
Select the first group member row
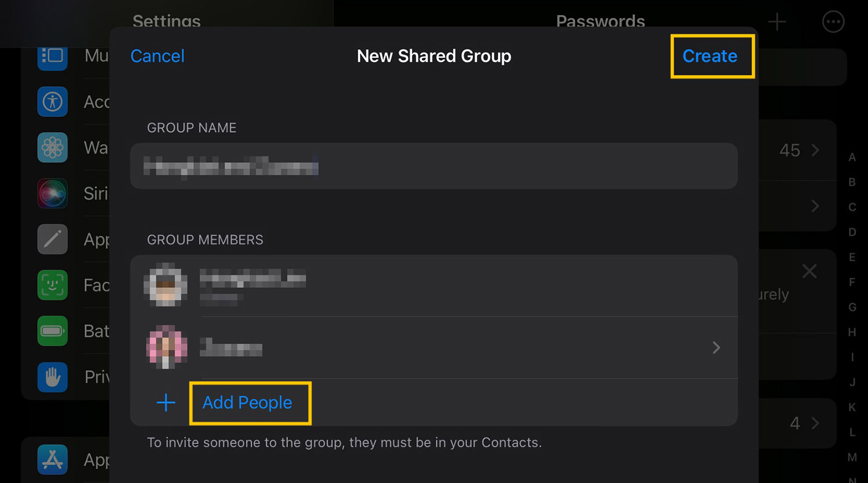pyautogui.click(x=434, y=286)
